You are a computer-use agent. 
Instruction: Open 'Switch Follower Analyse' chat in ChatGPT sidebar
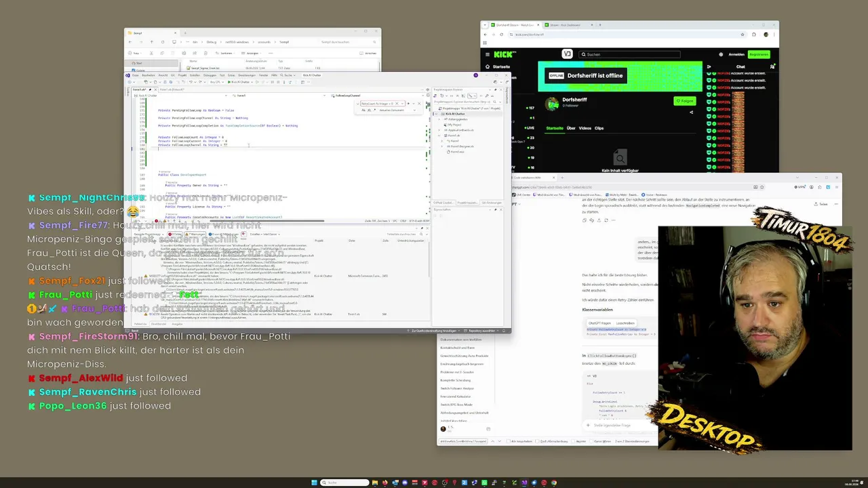coord(457,388)
